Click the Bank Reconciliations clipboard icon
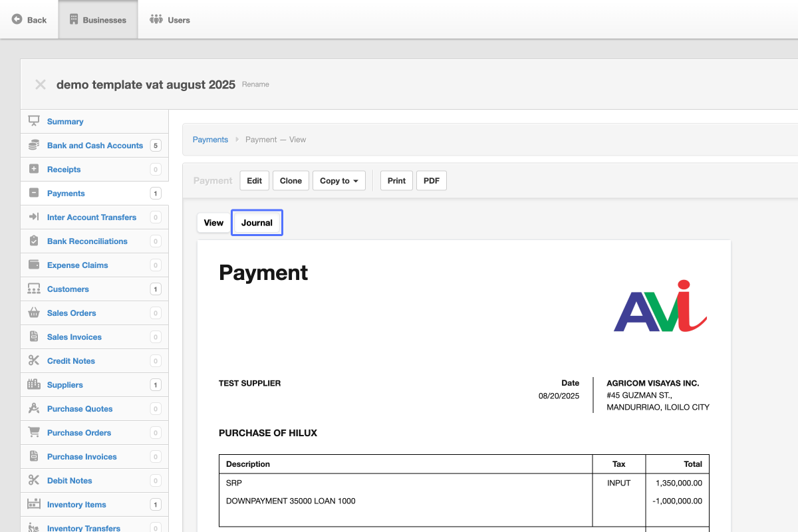The height and width of the screenshot is (532, 798). tap(34, 241)
